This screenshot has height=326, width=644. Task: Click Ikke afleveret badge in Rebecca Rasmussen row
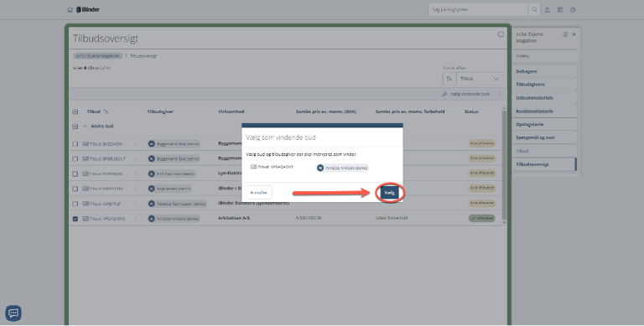click(x=482, y=204)
